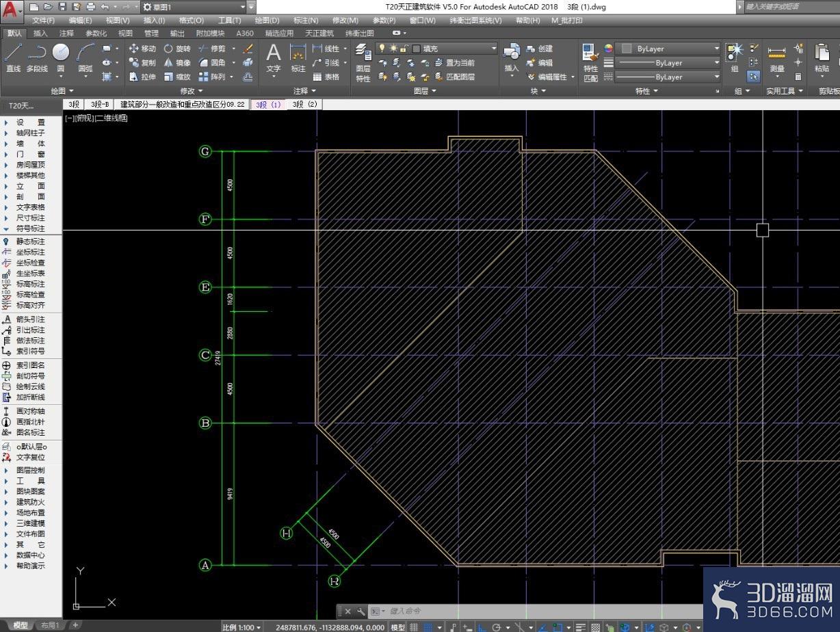Toggle lineweight display in status bar
The height and width of the screenshot is (632, 840).
pos(581,627)
